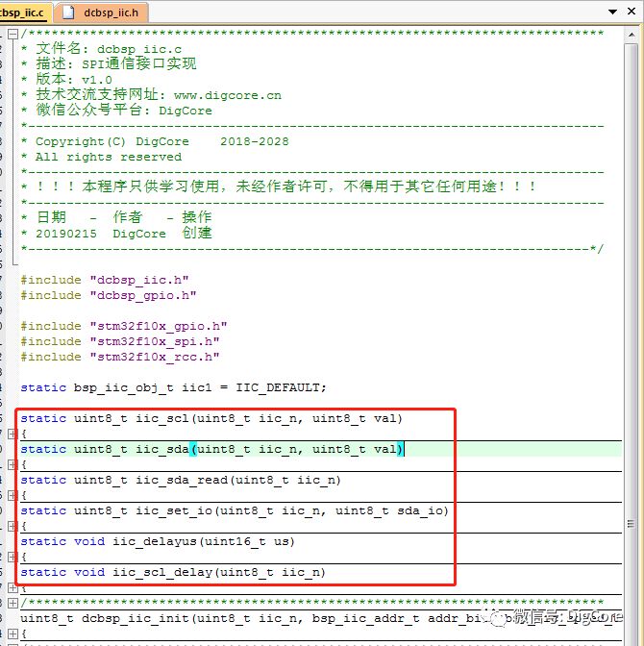Image resolution: width=644 pixels, height=646 pixels.
Task: Click the 20190215 date in the comment
Action: coord(66,234)
